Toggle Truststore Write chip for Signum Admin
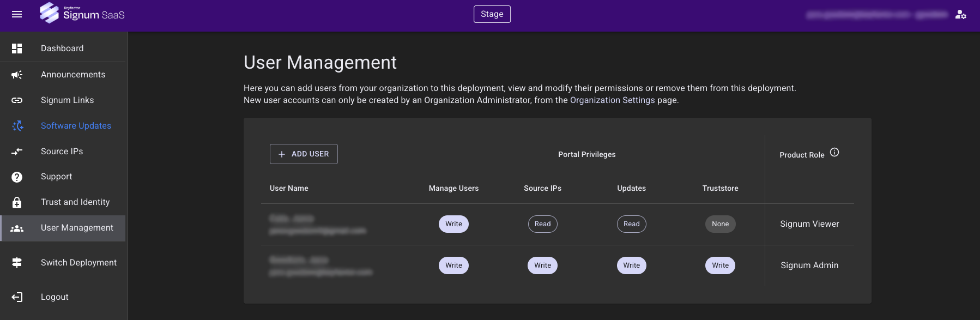 pos(720,265)
